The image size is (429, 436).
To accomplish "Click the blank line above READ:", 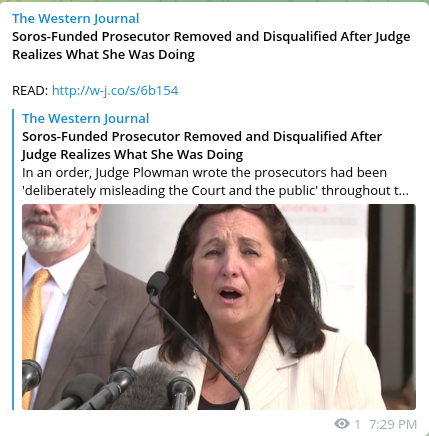I will (x=213, y=73).
